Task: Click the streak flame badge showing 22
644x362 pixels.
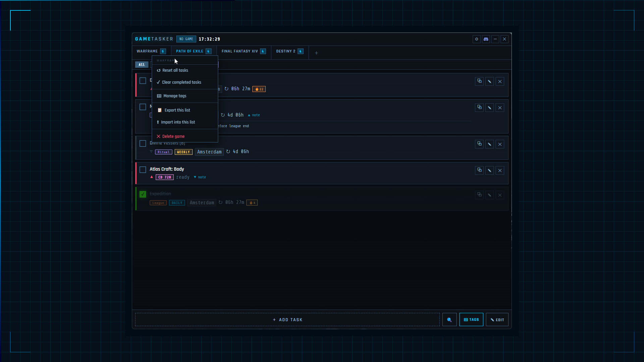Action: pyautogui.click(x=259, y=89)
